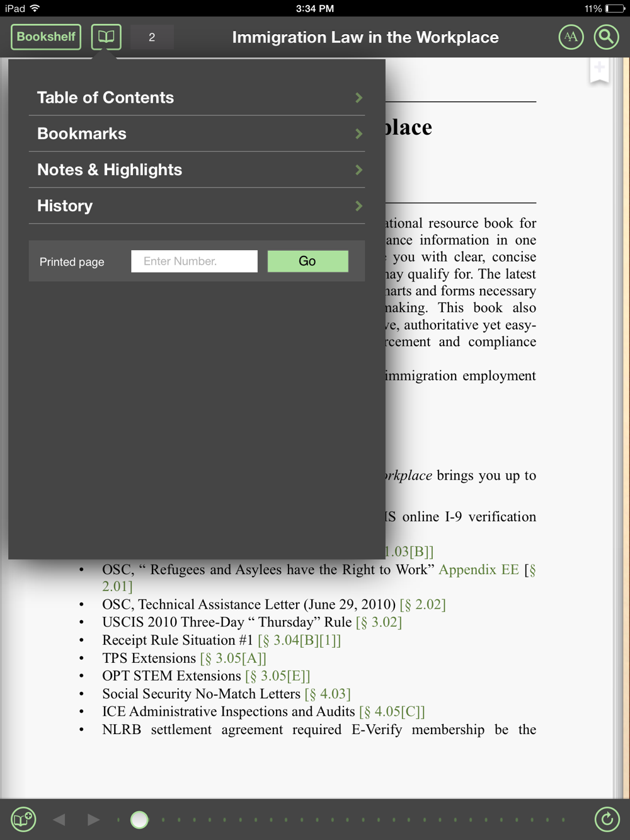Tap the green Go button
This screenshot has width=630, height=840.
click(x=307, y=261)
